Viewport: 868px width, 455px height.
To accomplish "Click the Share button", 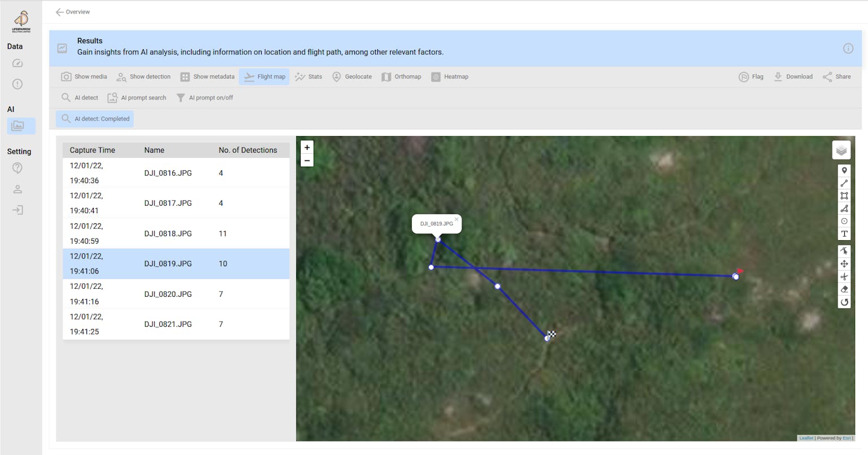I will [x=836, y=76].
